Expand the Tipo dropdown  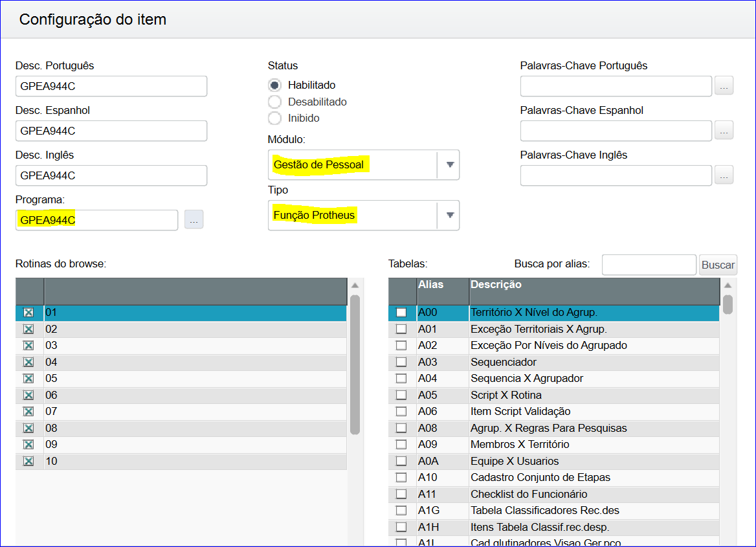[450, 216]
